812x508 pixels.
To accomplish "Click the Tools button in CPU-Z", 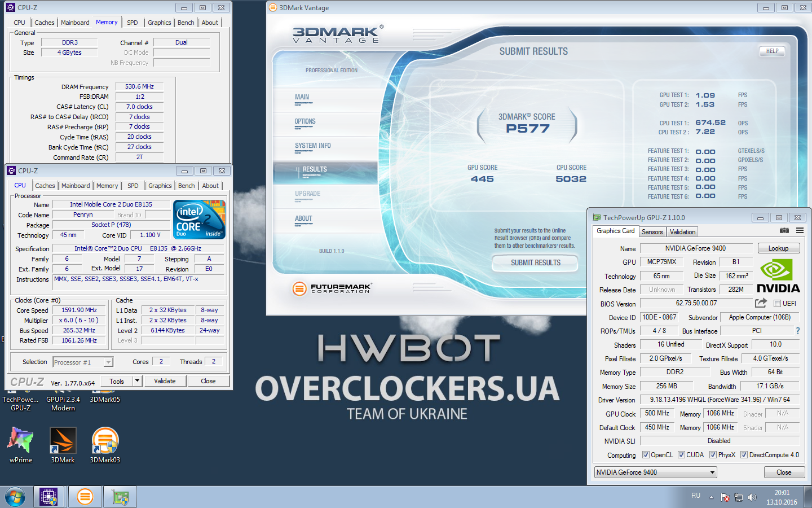I will click(117, 381).
